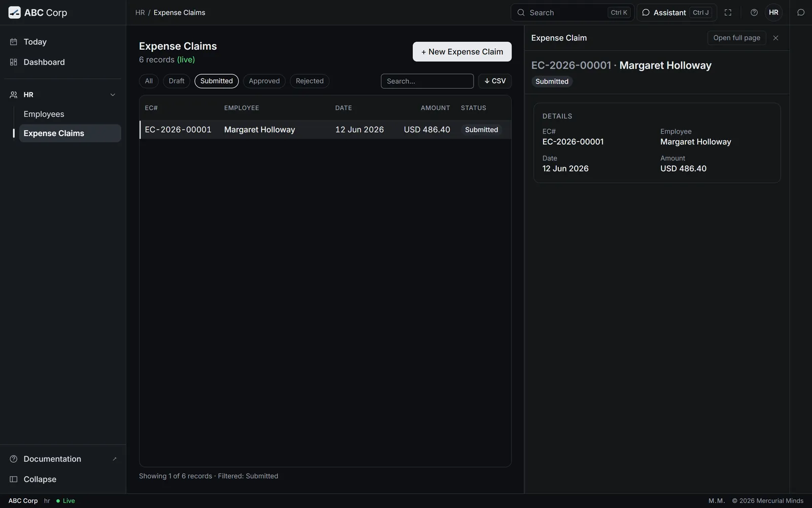Focus the table Search field
This screenshot has width=812, height=508.
click(x=427, y=81)
